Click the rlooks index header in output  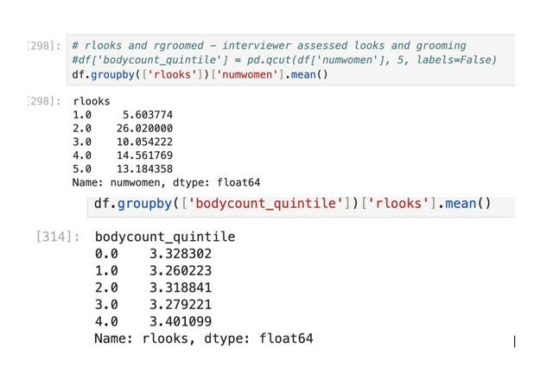tap(92, 102)
